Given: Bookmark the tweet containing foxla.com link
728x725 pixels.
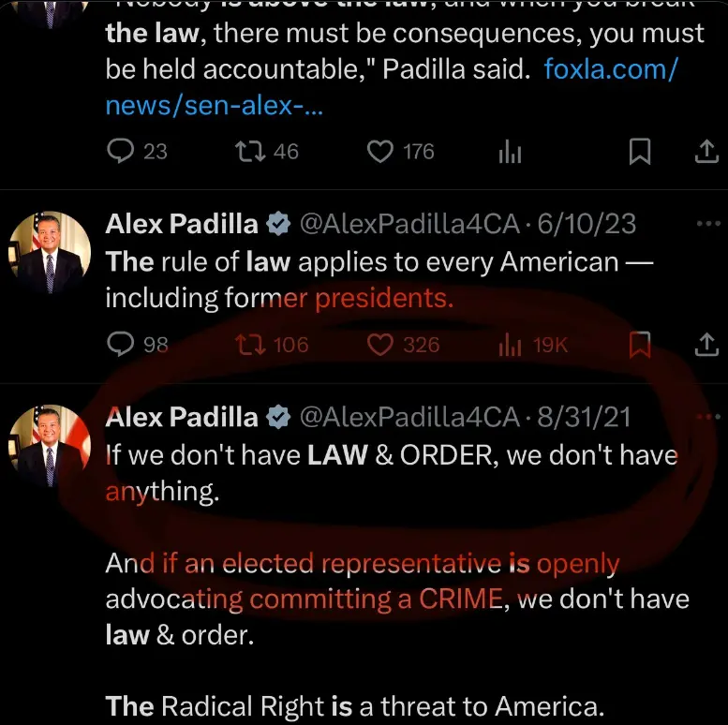Looking at the screenshot, I should click(640, 152).
